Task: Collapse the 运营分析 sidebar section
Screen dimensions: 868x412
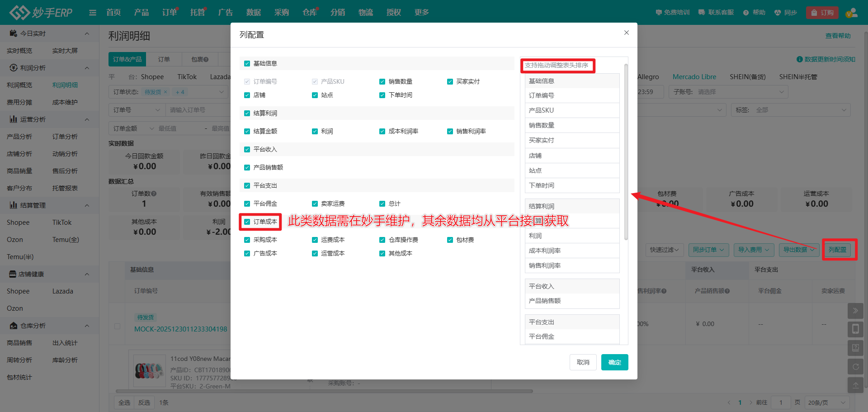Action: pos(87,119)
